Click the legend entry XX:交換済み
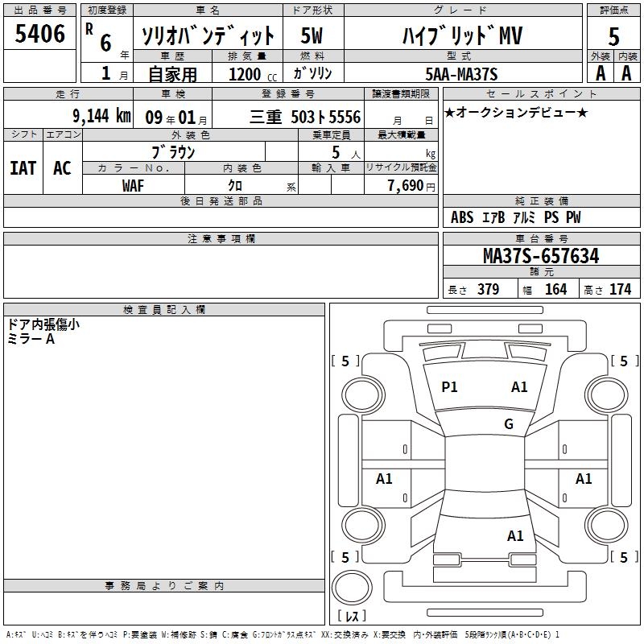 (345, 635)
